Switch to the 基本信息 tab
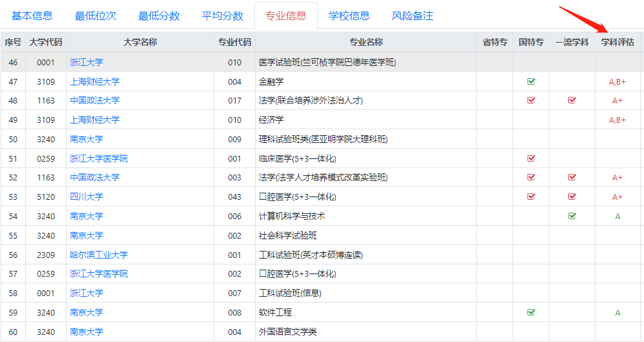The width and height of the screenshot is (644, 342). [x=32, y=16]
